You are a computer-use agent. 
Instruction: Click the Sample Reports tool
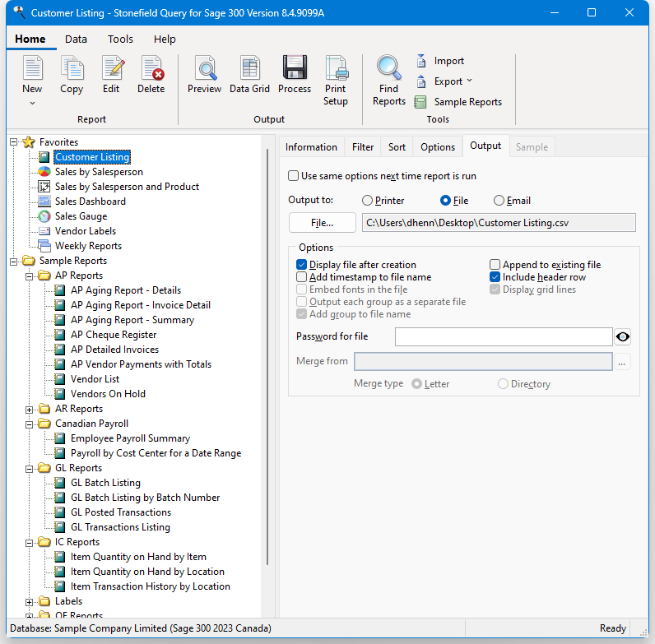(458, 102)
